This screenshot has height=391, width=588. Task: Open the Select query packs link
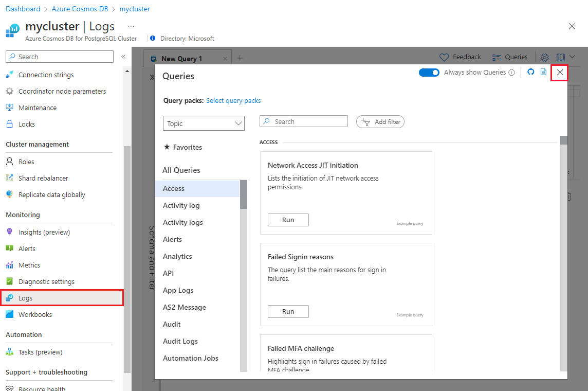(x=233, y=100)
